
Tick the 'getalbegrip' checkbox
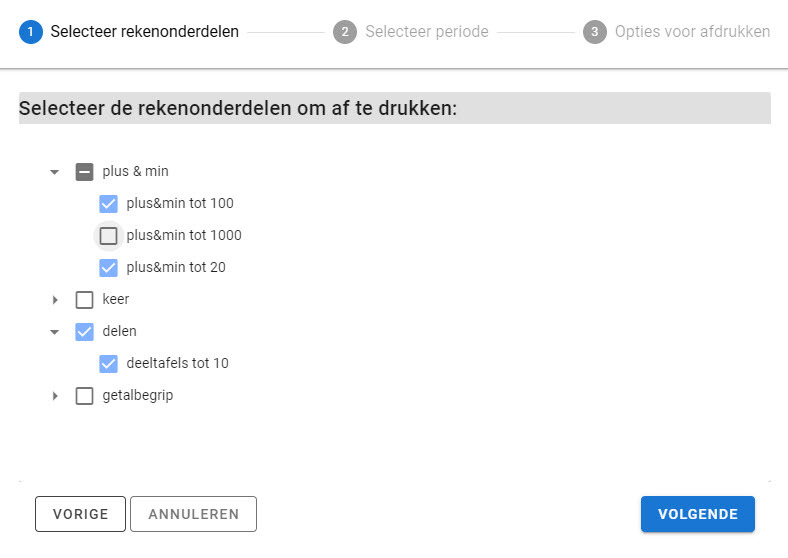tap(85, 396)
